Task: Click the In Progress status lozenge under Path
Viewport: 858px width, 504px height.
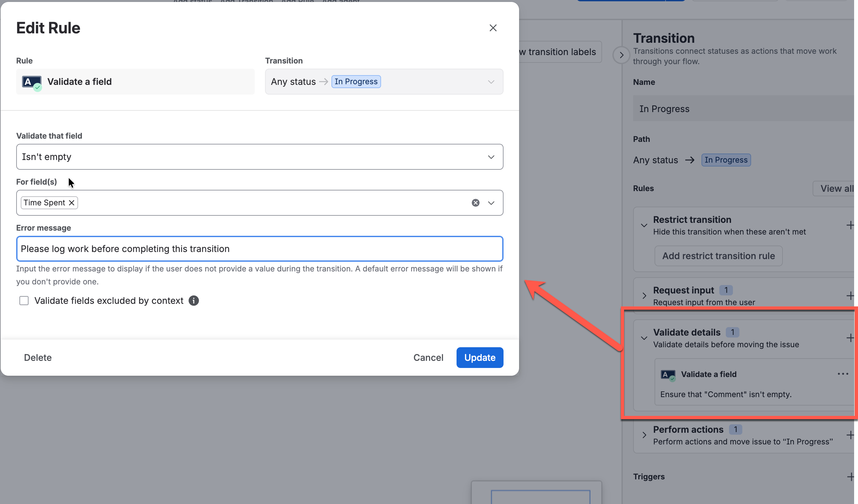Action: [x=725, y=160]
